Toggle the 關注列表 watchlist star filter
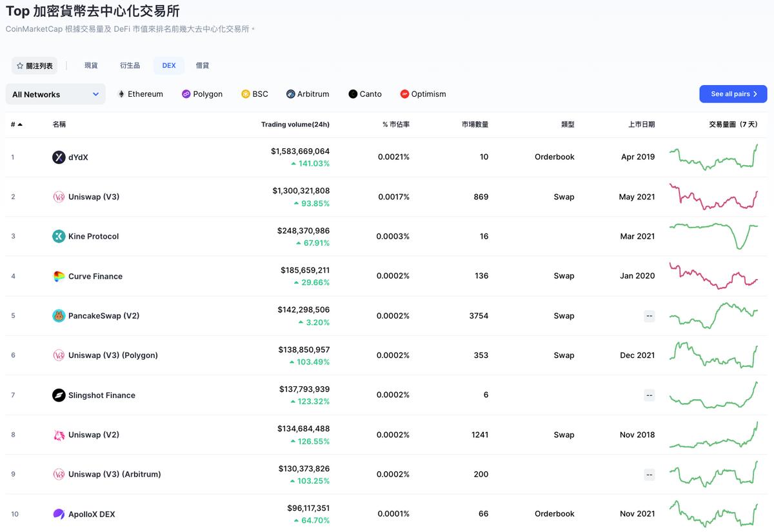The image size is (774, 532). click(x=35, y=66)
